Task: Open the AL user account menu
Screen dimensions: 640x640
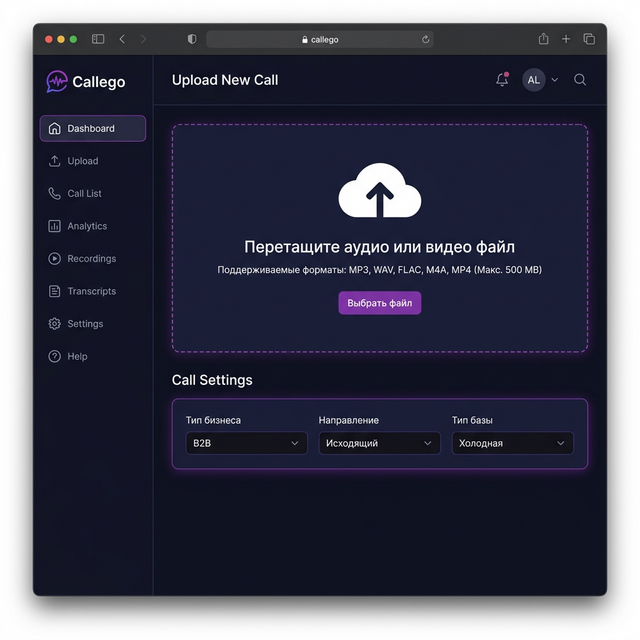Action: [540, 80]
